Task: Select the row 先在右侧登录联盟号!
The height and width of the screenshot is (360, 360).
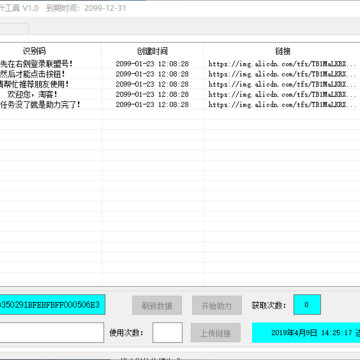Action: (x=180, y=64)
